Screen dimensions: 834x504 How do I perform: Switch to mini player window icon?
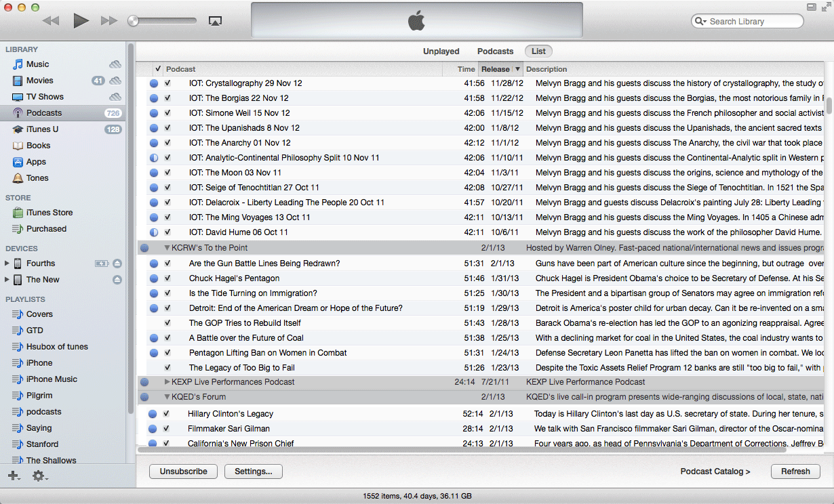pos(811,7)
